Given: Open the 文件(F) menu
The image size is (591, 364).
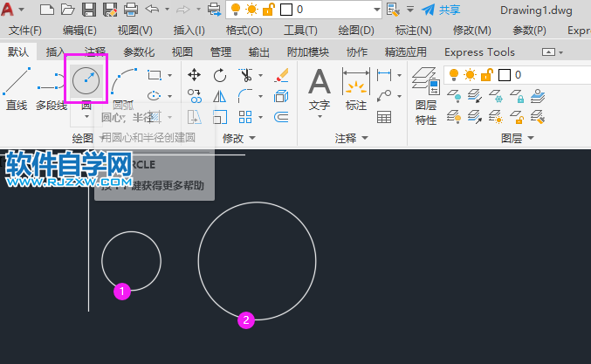Looking at the screenshot, I should pyautogui.click(x=25, y=31).
